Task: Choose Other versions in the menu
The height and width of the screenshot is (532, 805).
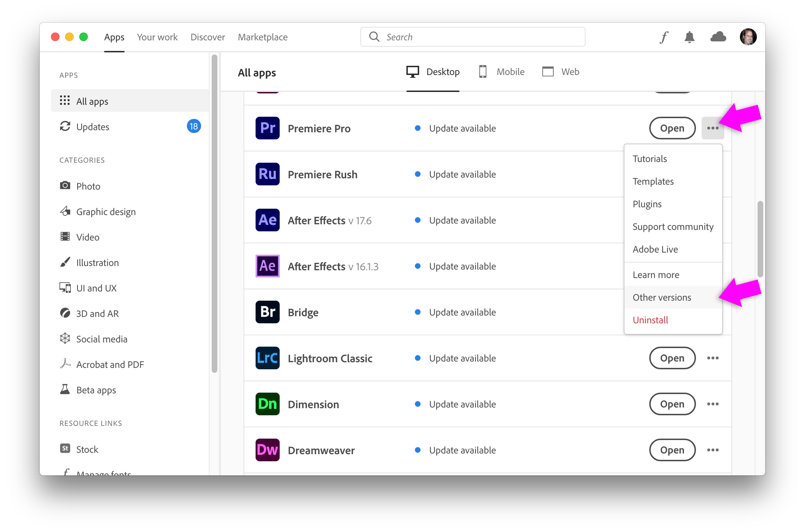Action: point(662,297)
